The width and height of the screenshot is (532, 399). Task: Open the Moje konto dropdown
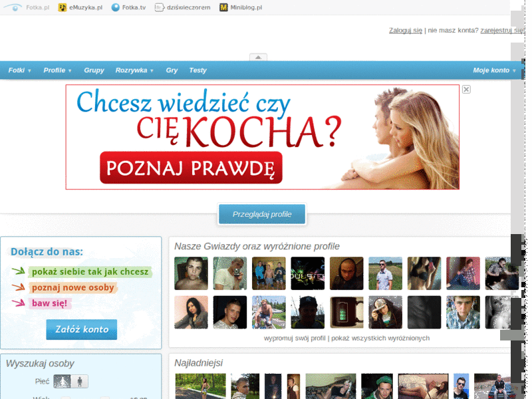(x=494, y=70)
